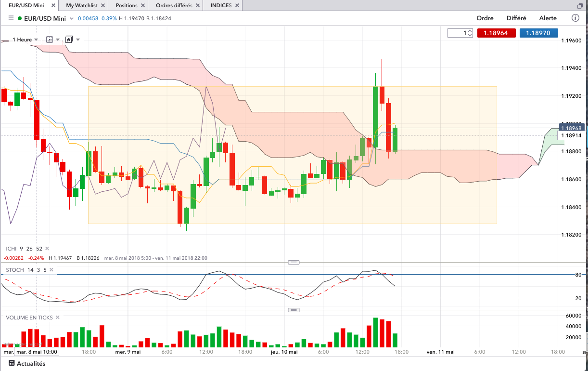Select the chart date range icon
588x371 pixels.
[x=50, y=40]
